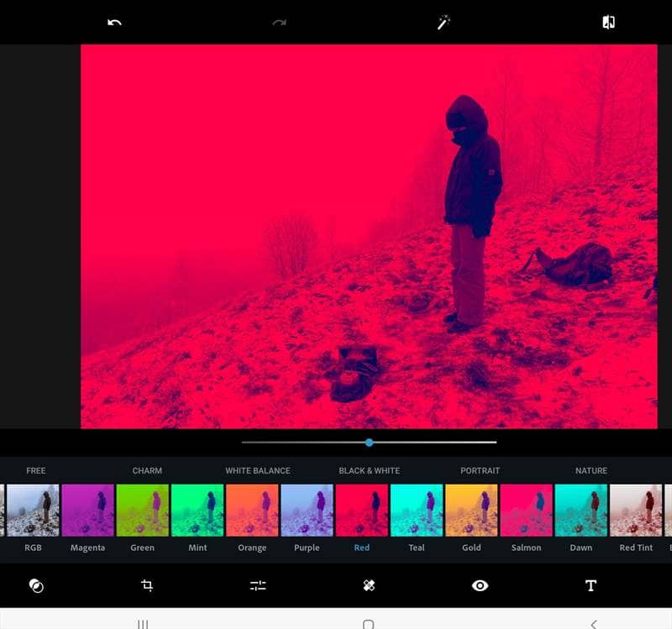Select the Gold filter thumbnail

[471, 511]
